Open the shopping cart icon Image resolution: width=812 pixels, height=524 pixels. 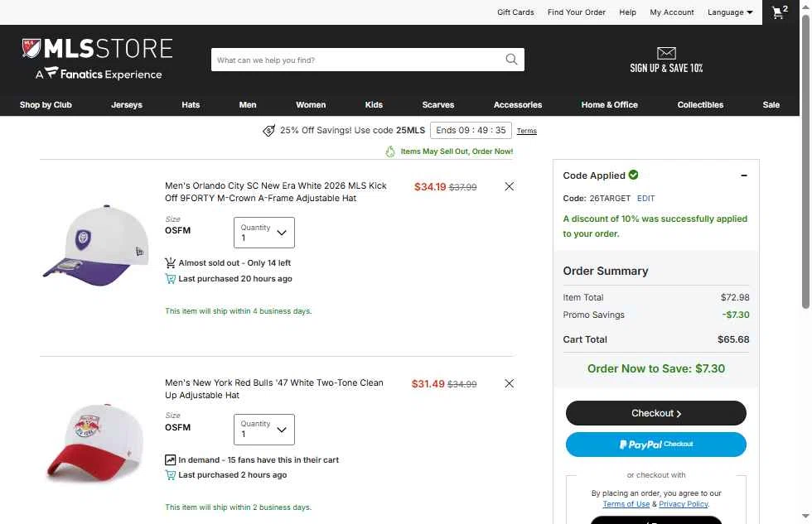pos(780,12)
